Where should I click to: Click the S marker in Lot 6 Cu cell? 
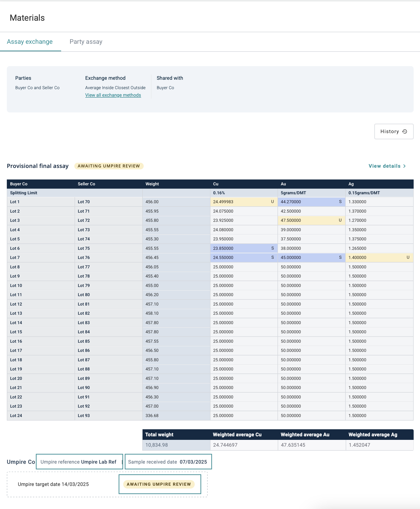pyautogui.click(x=272, y=248)
